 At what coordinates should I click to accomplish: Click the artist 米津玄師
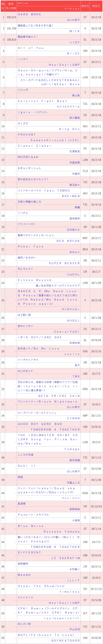[x=75, y=343]
